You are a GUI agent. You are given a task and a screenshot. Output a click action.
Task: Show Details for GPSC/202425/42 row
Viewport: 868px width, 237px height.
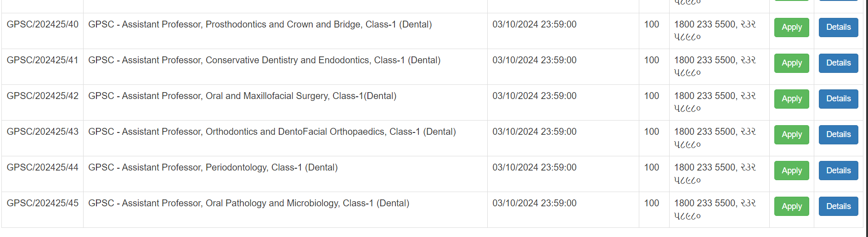838,99
